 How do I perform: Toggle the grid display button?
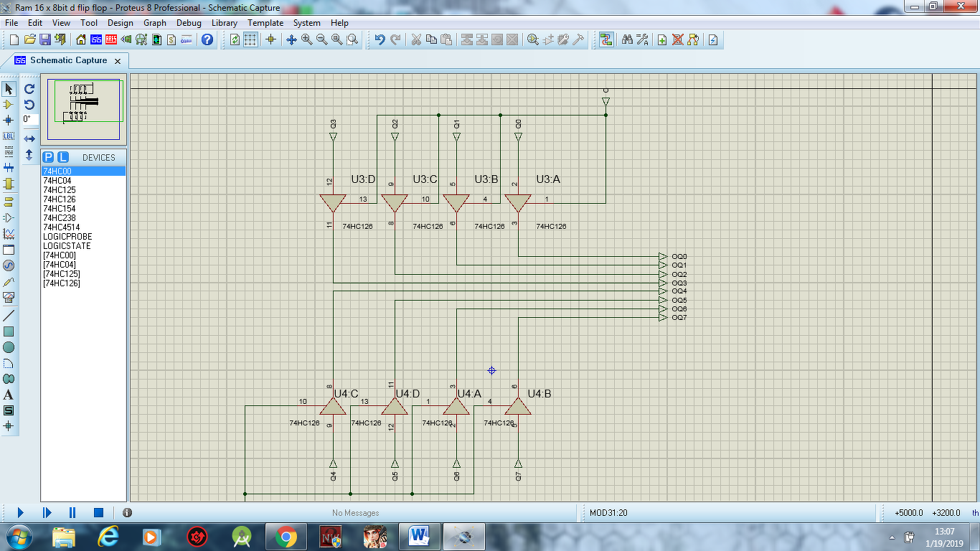[250, 39]
